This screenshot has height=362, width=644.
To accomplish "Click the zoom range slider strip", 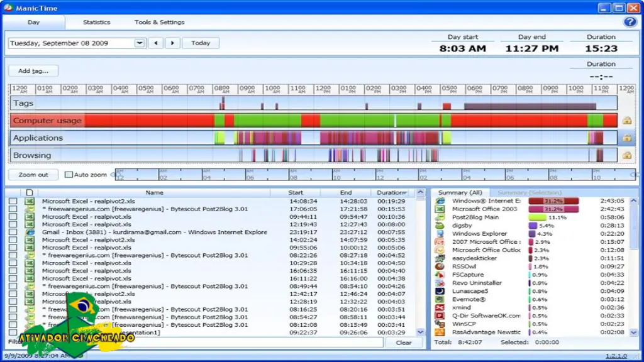I will 376,175.
